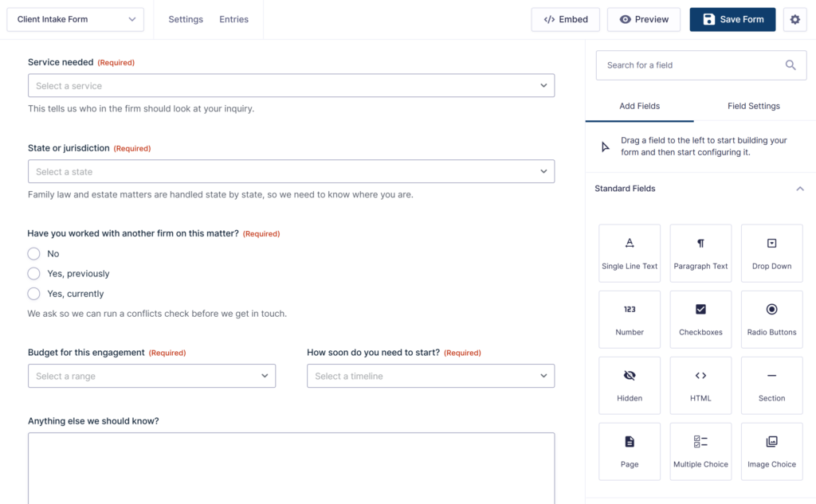This screenshot has width=816, height=504.
Task: Select the 'Yes, currently' radio option
Action: 33,294
